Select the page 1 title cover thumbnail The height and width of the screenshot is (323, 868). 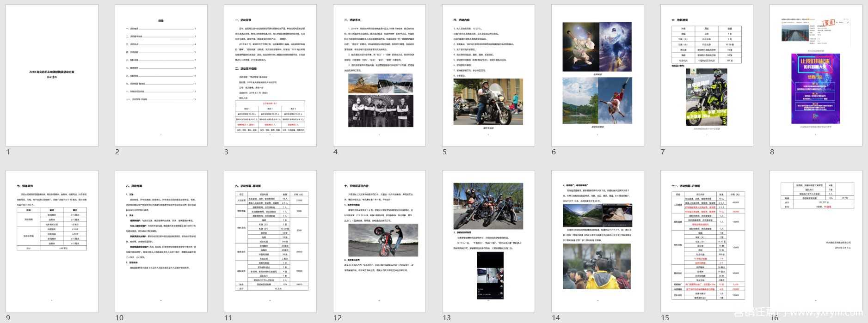click(x=52, y=76)
